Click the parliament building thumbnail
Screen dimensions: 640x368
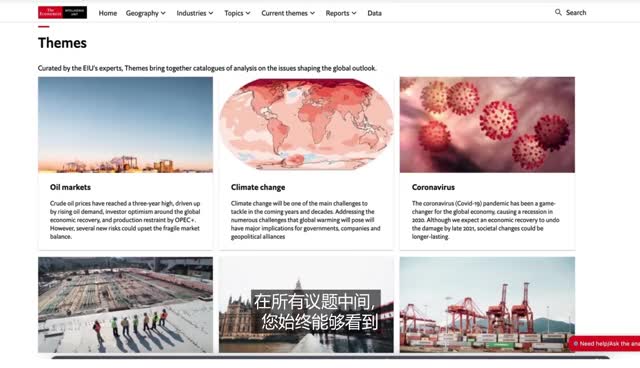[x=306, y=305]
